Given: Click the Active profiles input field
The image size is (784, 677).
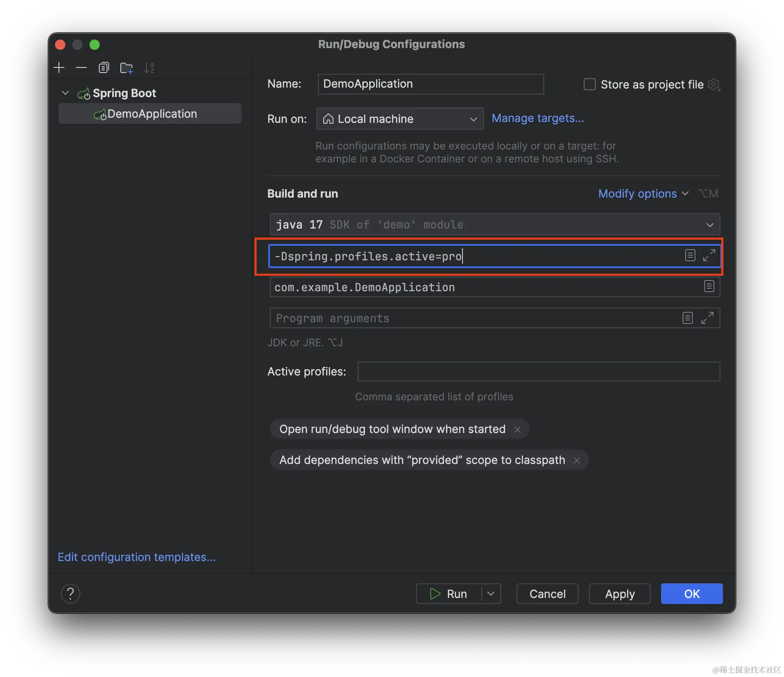Looking at the screenshot, I should (539, 372).
